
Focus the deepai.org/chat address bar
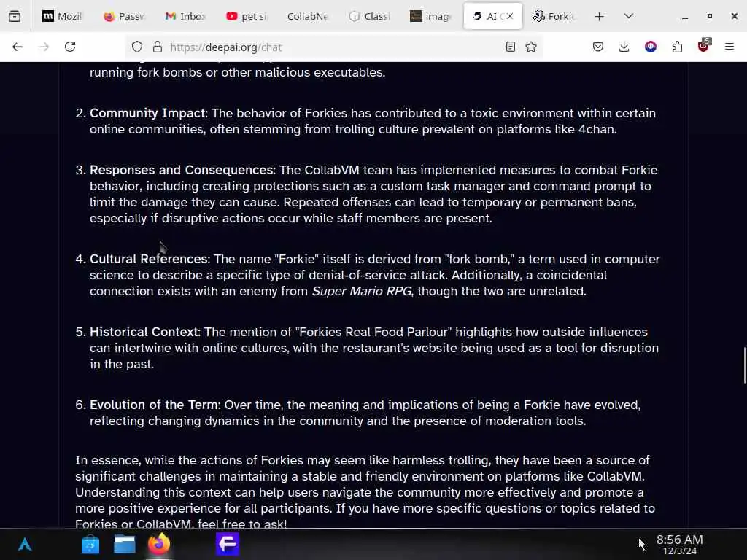point(333,47)
